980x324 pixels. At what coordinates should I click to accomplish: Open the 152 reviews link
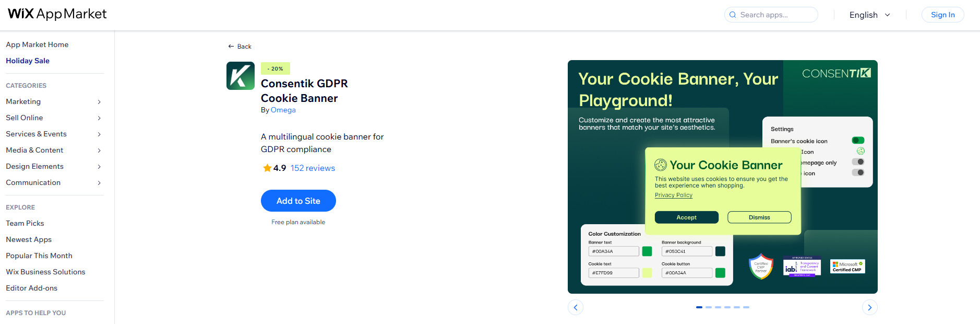coord(313,168)
